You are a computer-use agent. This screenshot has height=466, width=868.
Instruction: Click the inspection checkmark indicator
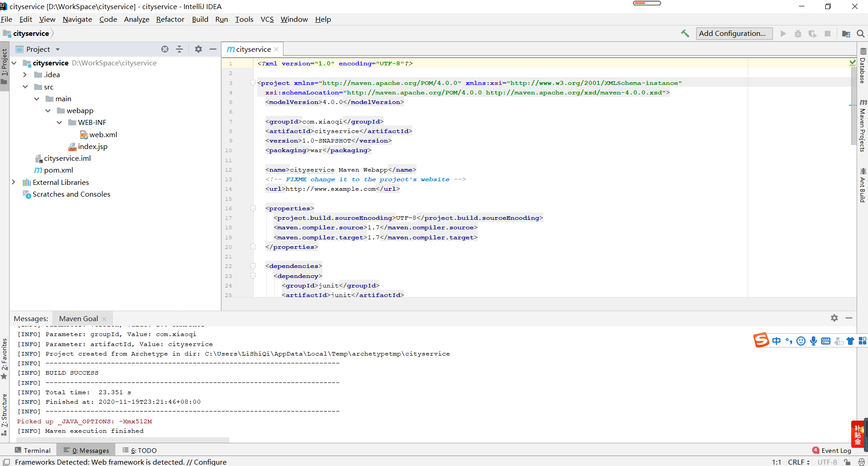pos(853,63)
